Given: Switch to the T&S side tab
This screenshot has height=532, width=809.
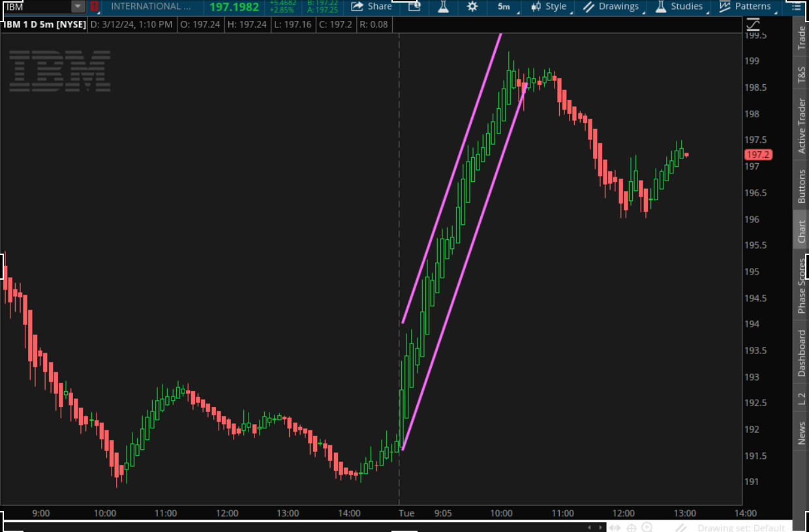Looking at the screenshot, I should [802, 74].
